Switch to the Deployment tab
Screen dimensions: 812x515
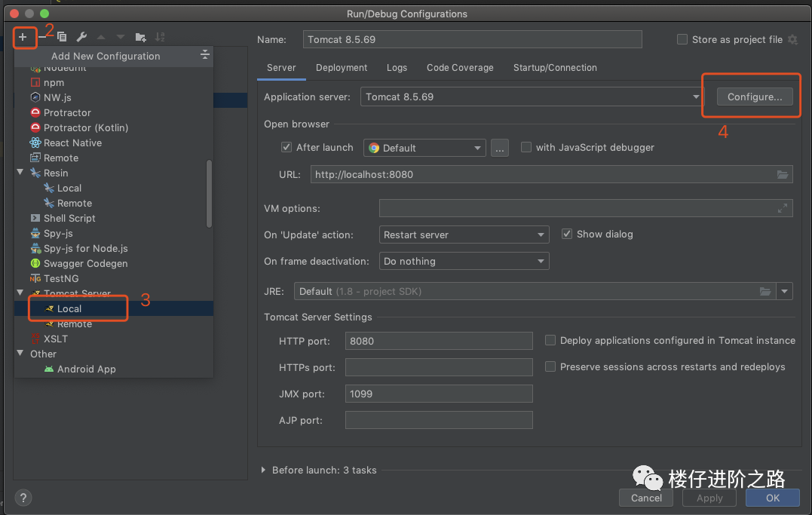342,68
